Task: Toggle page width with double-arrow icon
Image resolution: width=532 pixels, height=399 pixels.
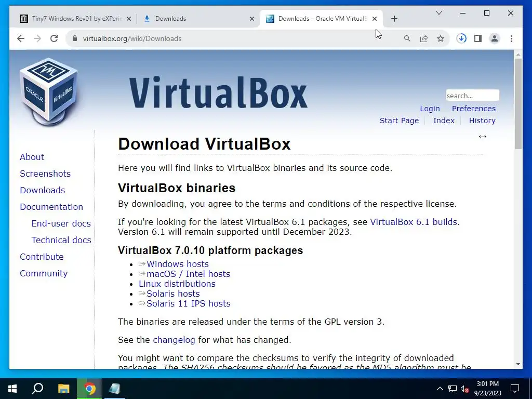Action: pos(483,137)
